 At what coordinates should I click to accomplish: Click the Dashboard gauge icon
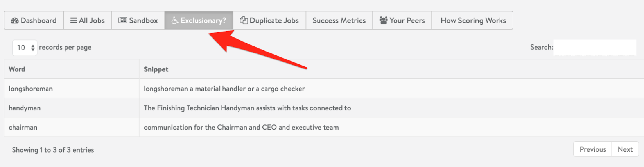[x=15, y=21]
